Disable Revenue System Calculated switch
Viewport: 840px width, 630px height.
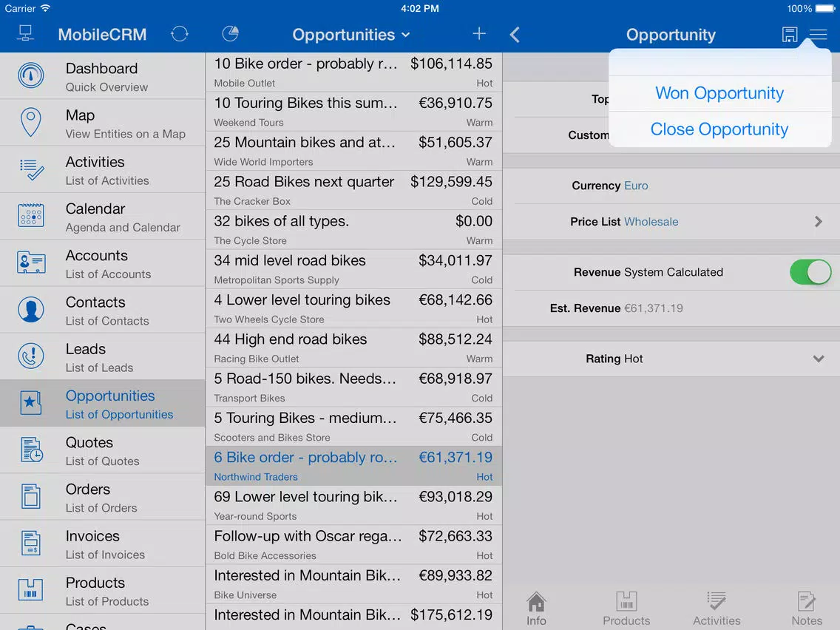click(x=810, y=272)
